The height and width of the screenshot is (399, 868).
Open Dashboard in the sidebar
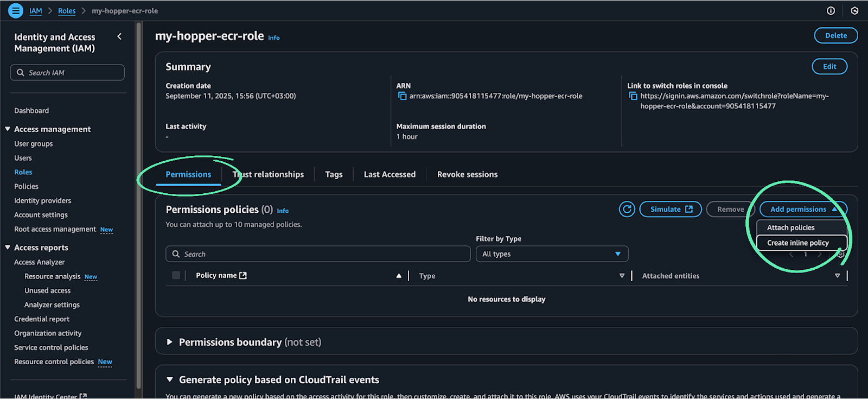pos(31,110)
